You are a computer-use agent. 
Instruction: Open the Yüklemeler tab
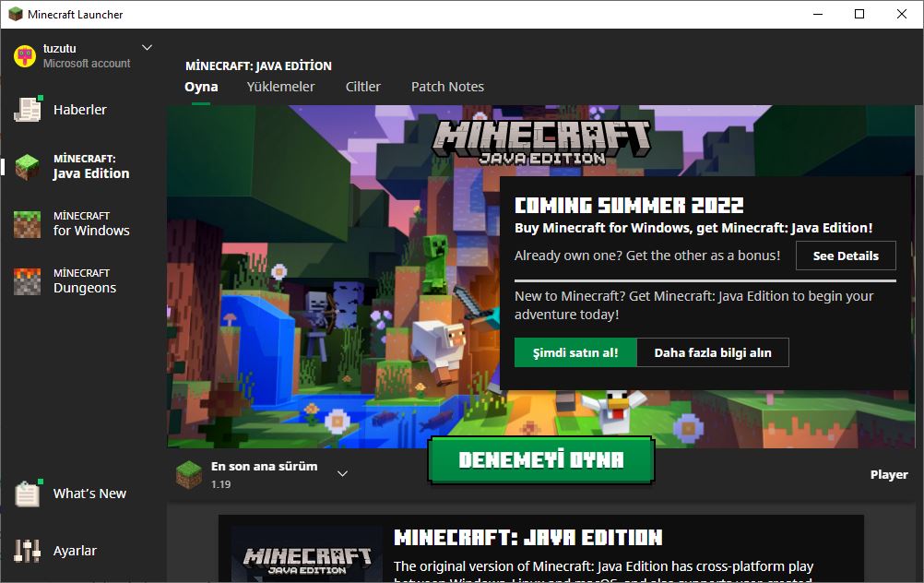click(x=280, y=87)
